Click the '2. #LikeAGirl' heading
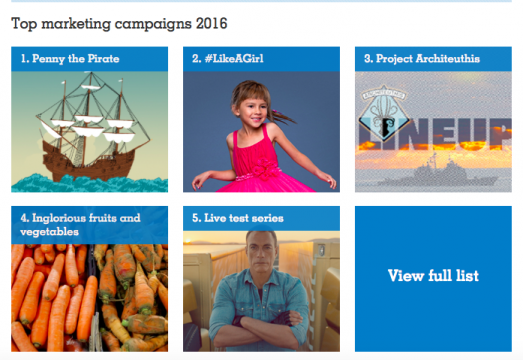The image size is (523, 360). click(x=228, y=59)
